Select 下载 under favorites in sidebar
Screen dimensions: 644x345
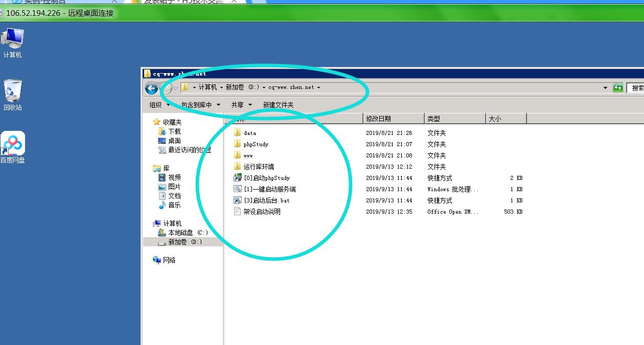pos(174,131)
